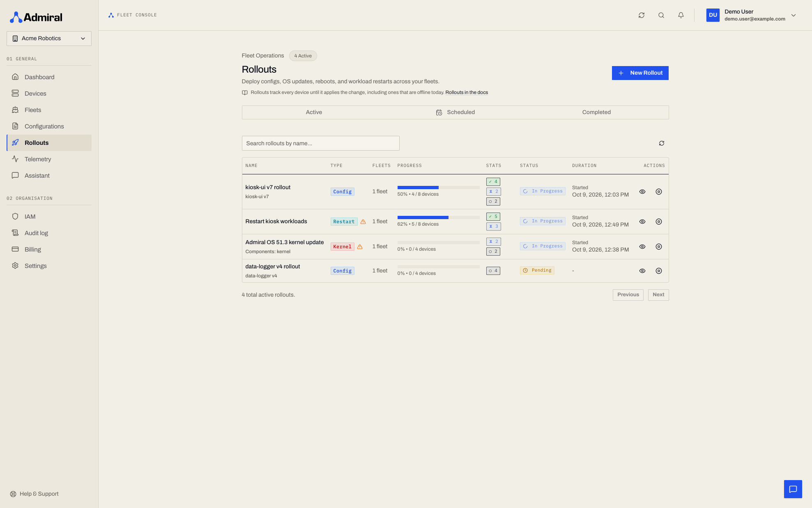Open IAM settings
This screenshot has width=812, height=508.
49,217
